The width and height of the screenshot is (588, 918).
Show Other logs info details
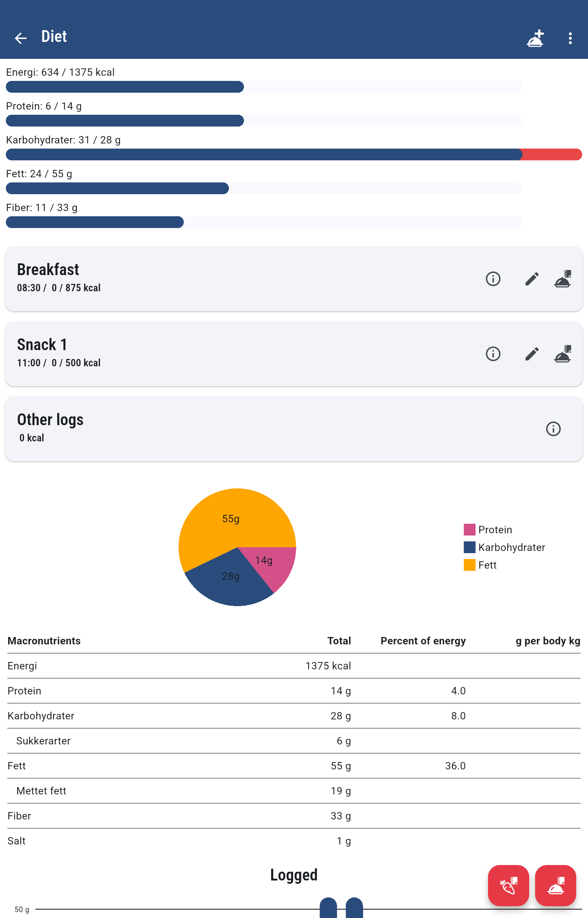(553, 428)
